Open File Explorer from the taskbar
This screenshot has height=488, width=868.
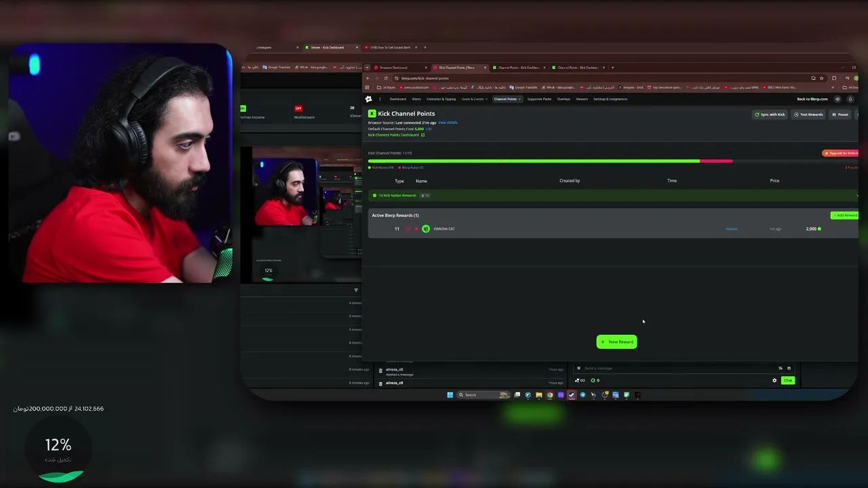pos(539,394)
